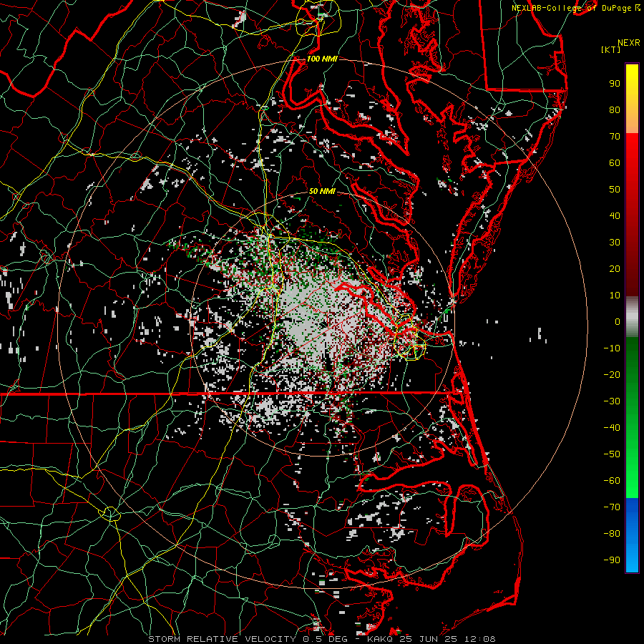
Task: Click the -50 value on velocity scale
Action: coord(612,454)
